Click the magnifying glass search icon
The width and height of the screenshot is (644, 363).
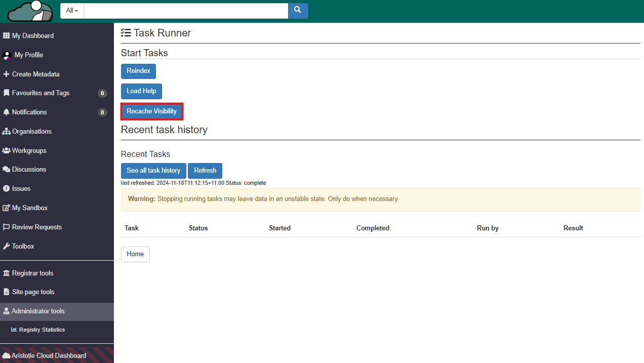click(298, 10)
